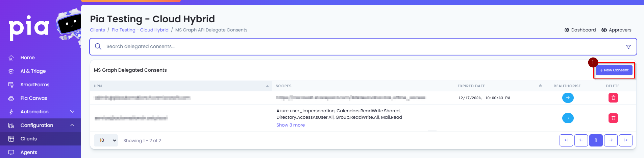This screenshot has height=158, width=644.
Task: Click the Configuration icon
Action: pos(11,126)
